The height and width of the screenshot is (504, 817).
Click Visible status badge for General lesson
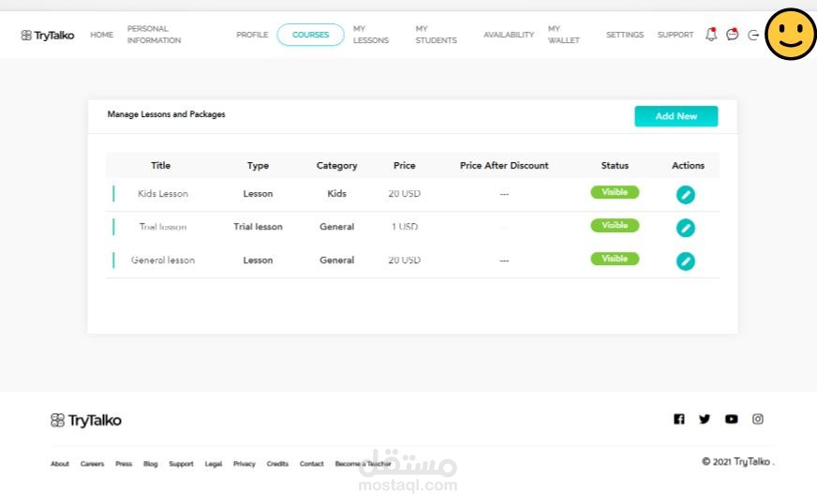615,259
